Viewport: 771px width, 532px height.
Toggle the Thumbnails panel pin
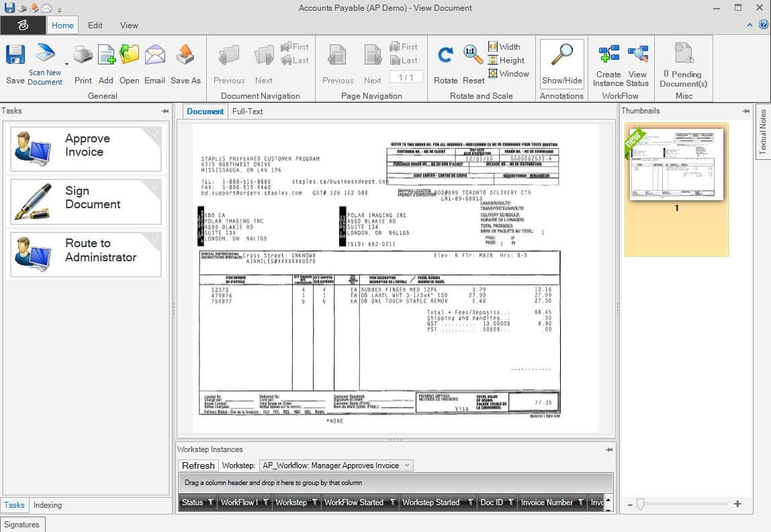[746, 111]
